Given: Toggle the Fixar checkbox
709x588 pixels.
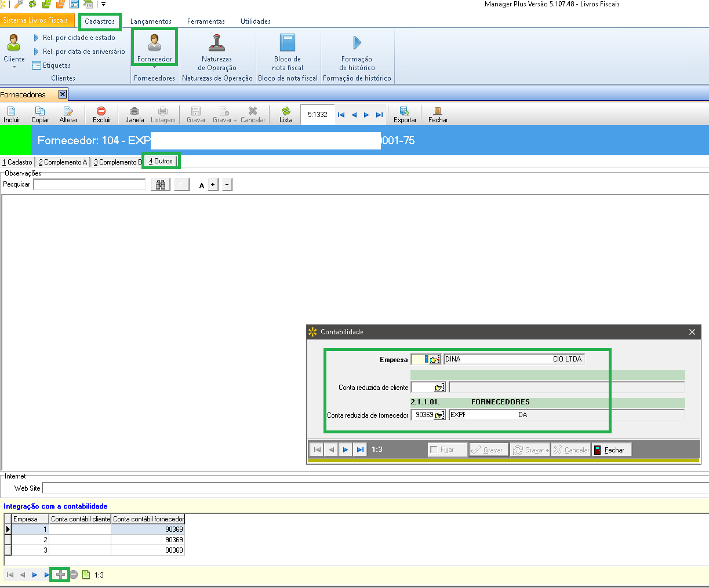Looking at the screenshot, I should pos(434,450).
